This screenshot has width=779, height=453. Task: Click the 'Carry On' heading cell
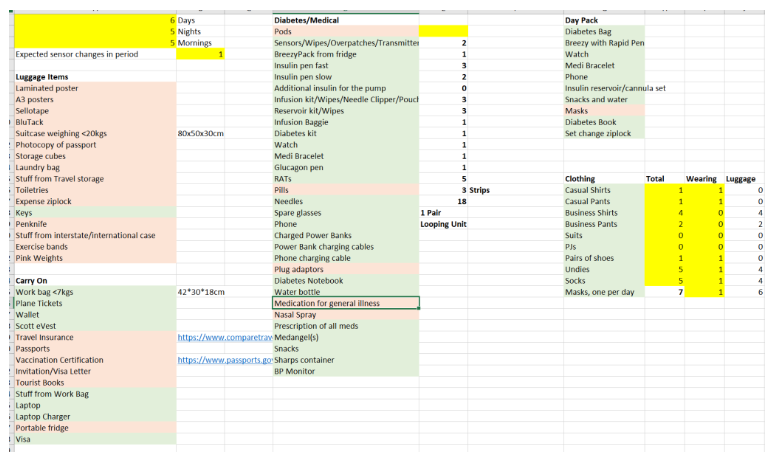(x=33, y=281)
